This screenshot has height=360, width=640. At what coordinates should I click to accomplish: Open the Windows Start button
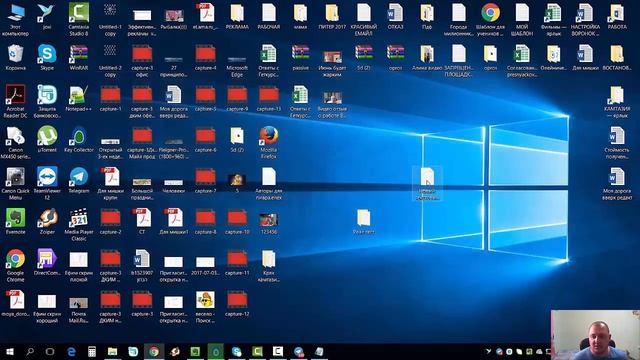(9, 352)
